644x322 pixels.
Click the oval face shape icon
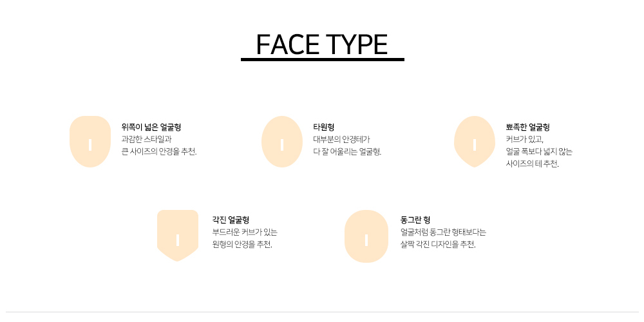[282, 142]
